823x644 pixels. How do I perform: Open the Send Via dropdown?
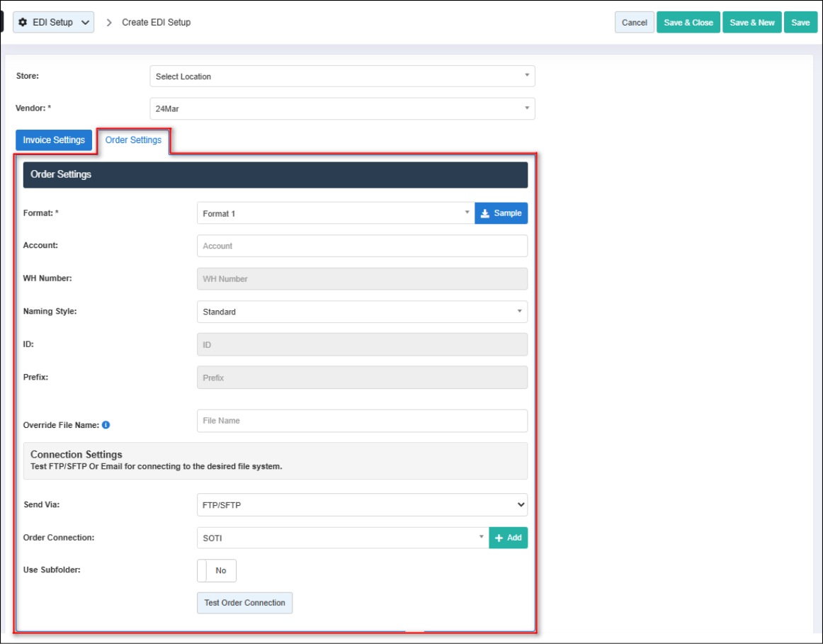click(361, 505)
